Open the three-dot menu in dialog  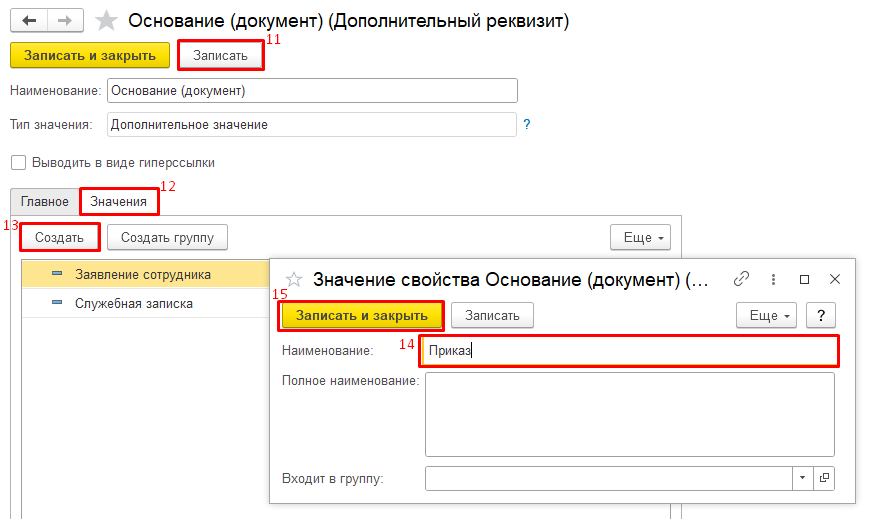pyautogui.click(x=773, y=279)
